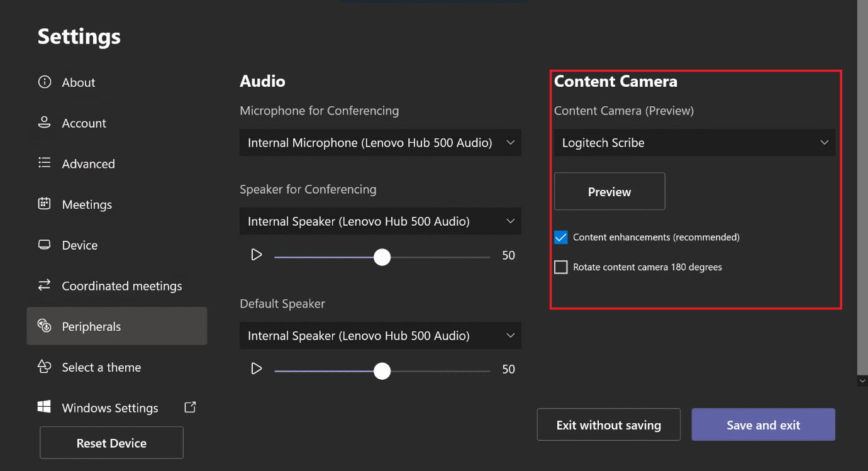The height and width of the screenshot is (471, 868).
Task: Open the Speaker for Conferencing dropdown
Action: coord(381,221)
